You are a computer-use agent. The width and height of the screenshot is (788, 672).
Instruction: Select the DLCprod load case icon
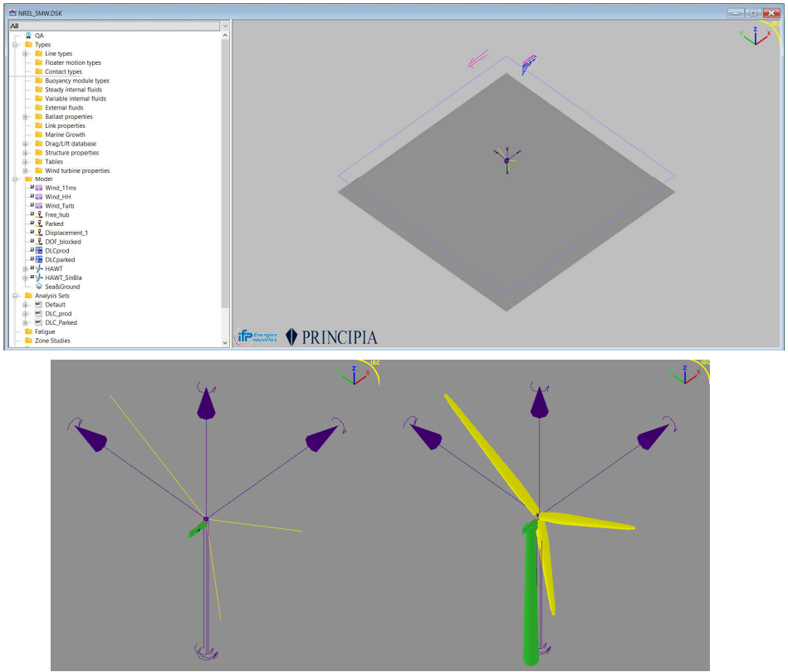[x=39, y=250]
